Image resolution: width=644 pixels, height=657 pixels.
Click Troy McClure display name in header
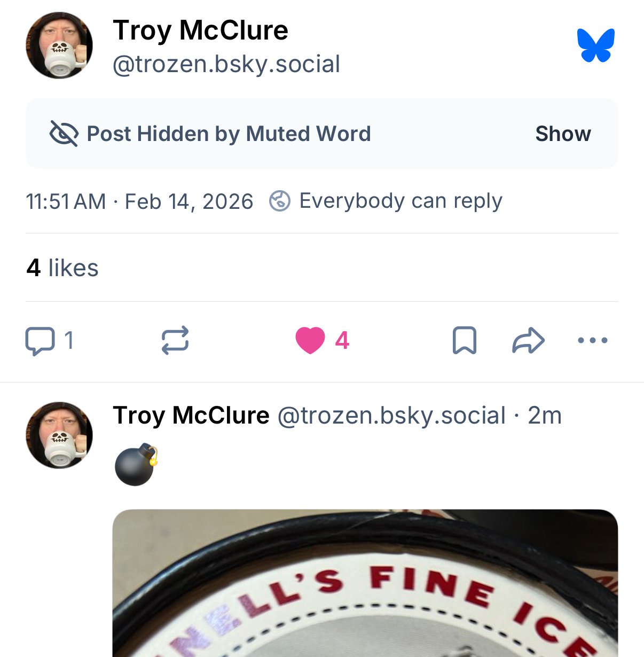(200, 30)
